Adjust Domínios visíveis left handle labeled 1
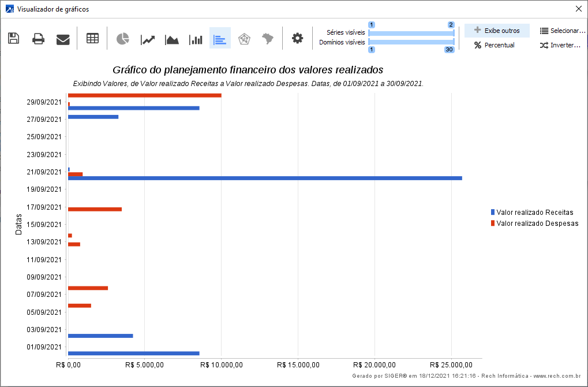Viewport: 588px width, 387px height. point(371,50)
